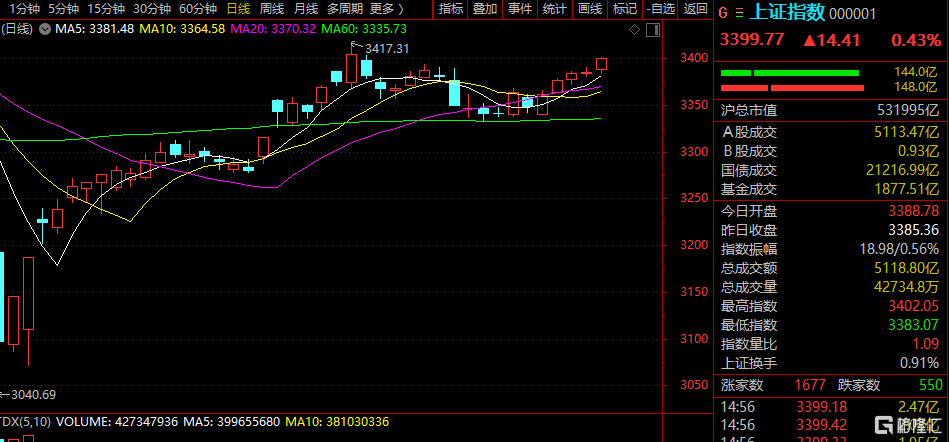Select the 月线 monthly chart tab

tap(305, 9)
